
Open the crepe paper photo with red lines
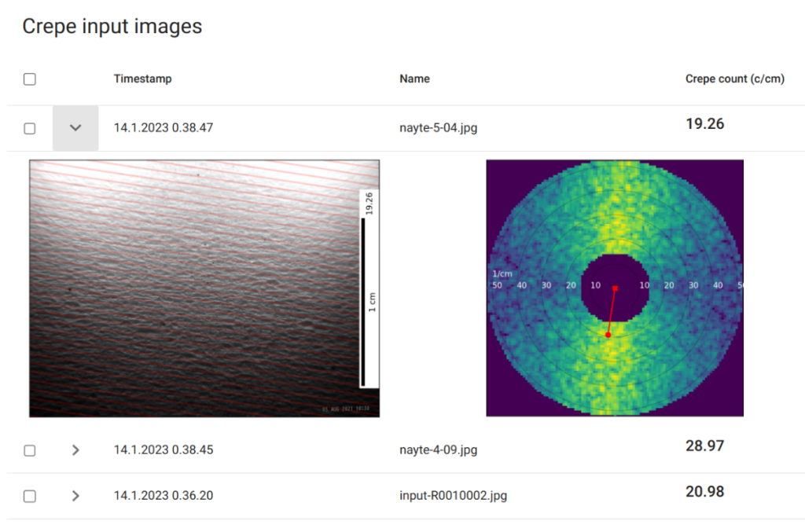pos(204,288)
